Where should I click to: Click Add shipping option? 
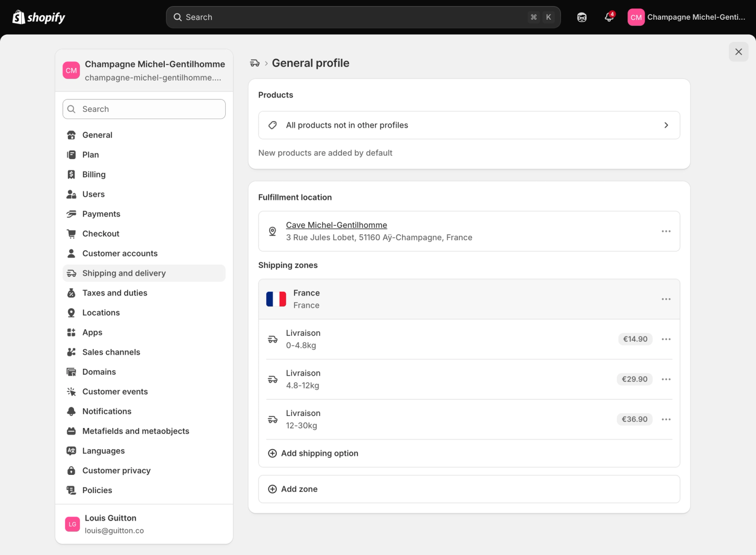(313, 453)
